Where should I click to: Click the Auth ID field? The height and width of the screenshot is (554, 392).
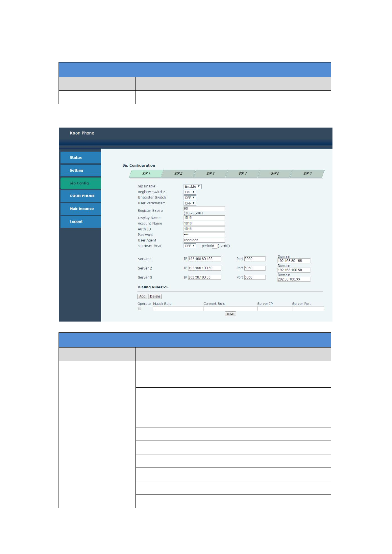[204, 229]
